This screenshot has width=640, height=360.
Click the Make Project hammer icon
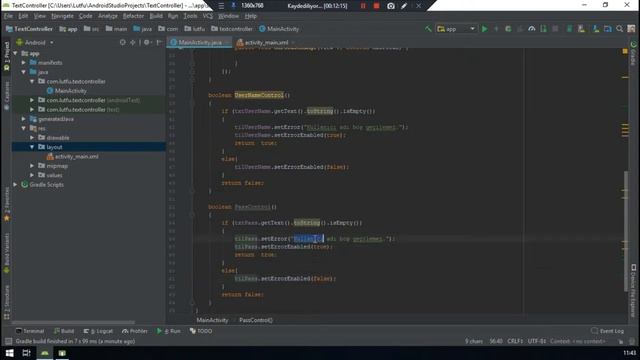pos(428,29)
